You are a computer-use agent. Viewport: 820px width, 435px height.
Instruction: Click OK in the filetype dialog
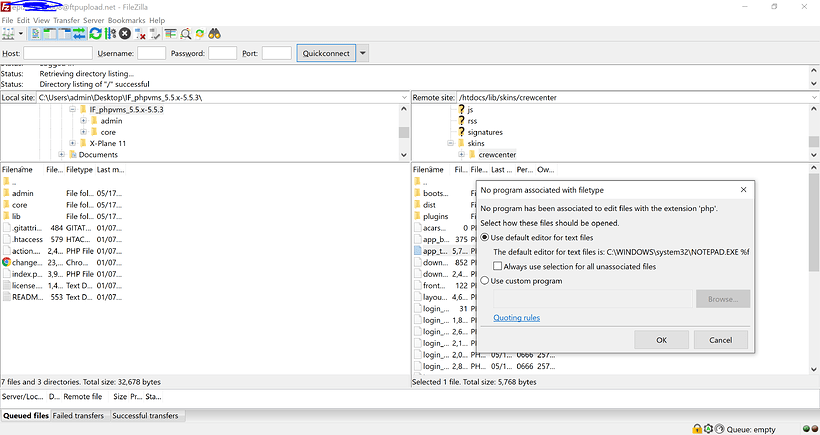(x=661, y=340)
